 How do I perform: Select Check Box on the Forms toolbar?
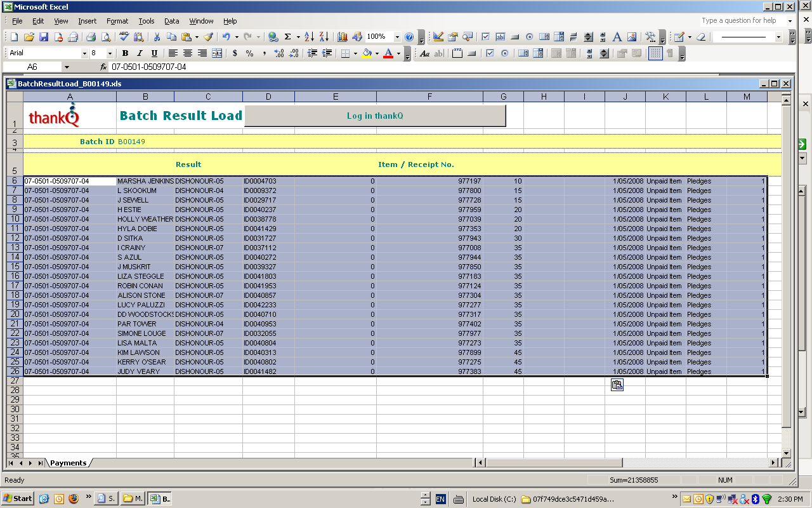(490, 53)
